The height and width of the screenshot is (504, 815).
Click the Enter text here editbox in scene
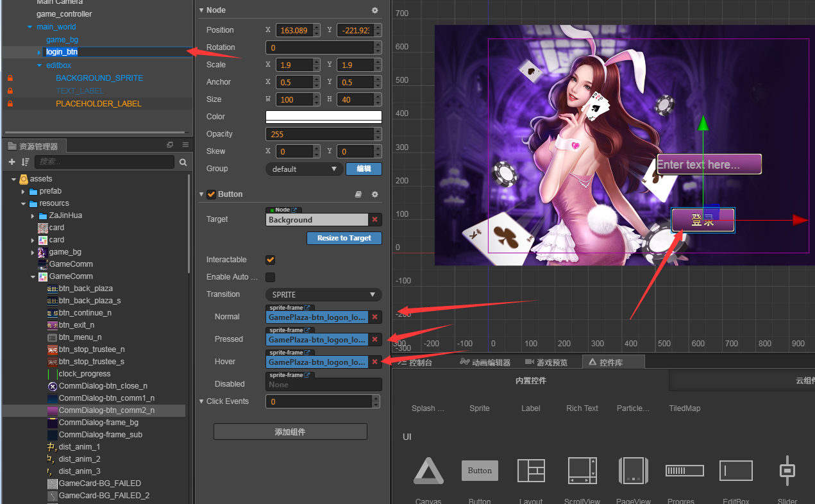click(709, 164)
